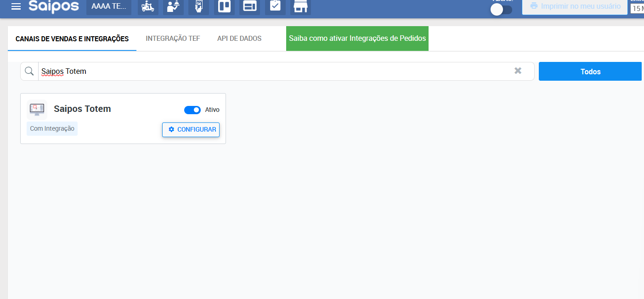The image size is (644, 299).
Task: Select Canais de Vendas e Integrações tab
Action: (x=72, y=39)
